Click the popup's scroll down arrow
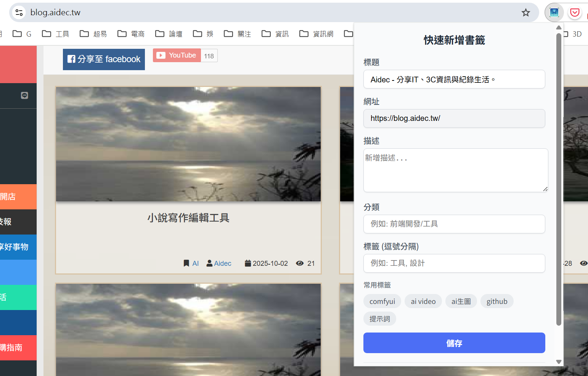Image resolution: width=588 pixels, height=376 pixels. pyautogui.click(x=559, y=362)
